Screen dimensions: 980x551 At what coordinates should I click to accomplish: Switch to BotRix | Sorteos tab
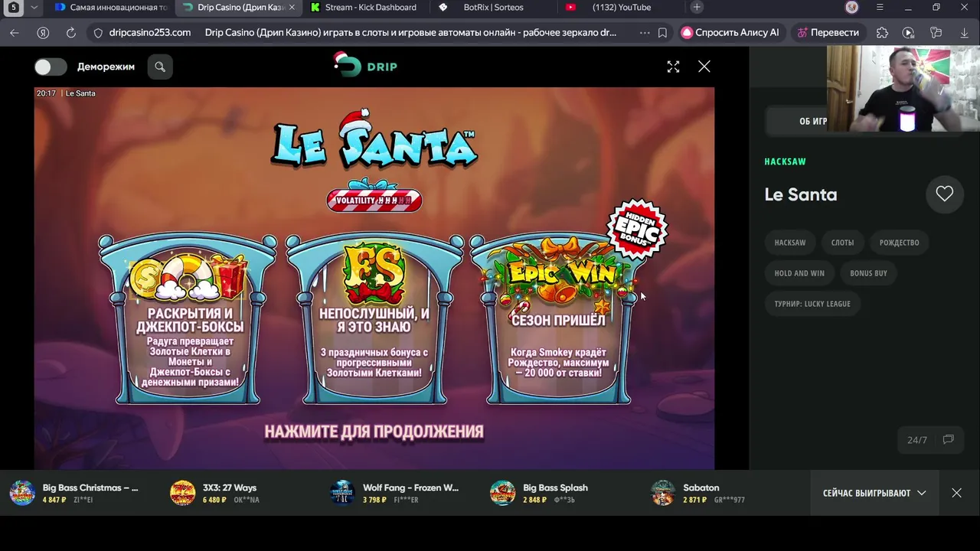(x=492, y=8)
